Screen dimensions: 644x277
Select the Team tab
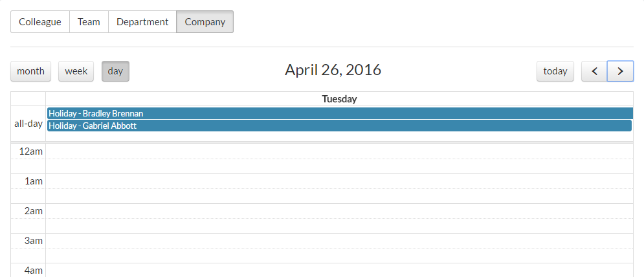(89, 21)
